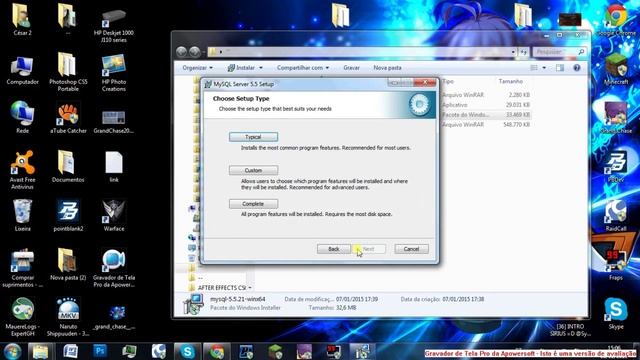Click Gravar in Explorer toolbar

351,68
